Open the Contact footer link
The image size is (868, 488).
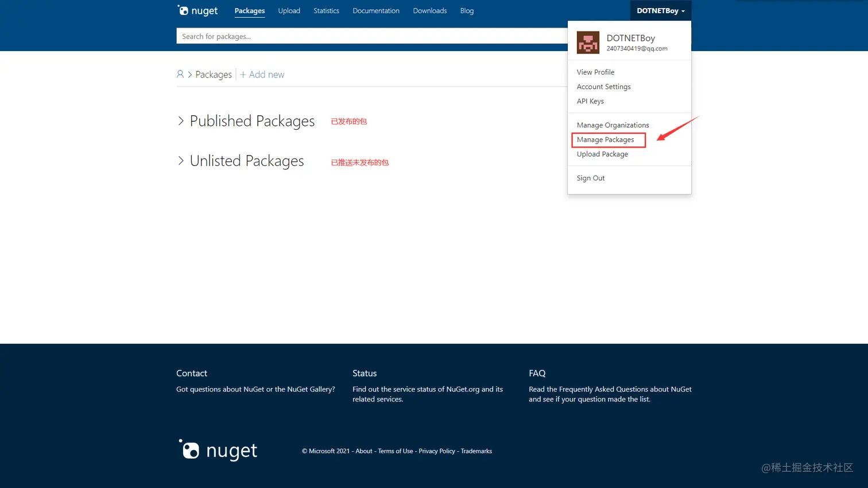192,373
